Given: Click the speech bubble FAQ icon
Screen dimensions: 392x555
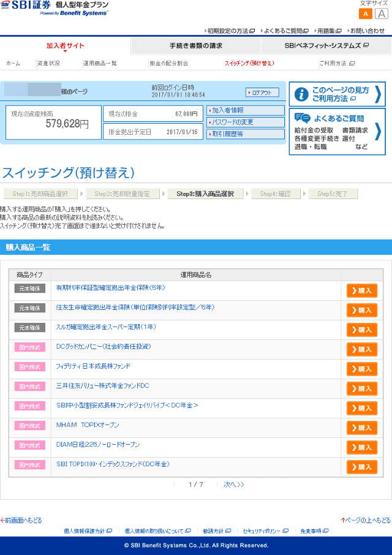Looking at the screenshot, I should tap(302, 118).
